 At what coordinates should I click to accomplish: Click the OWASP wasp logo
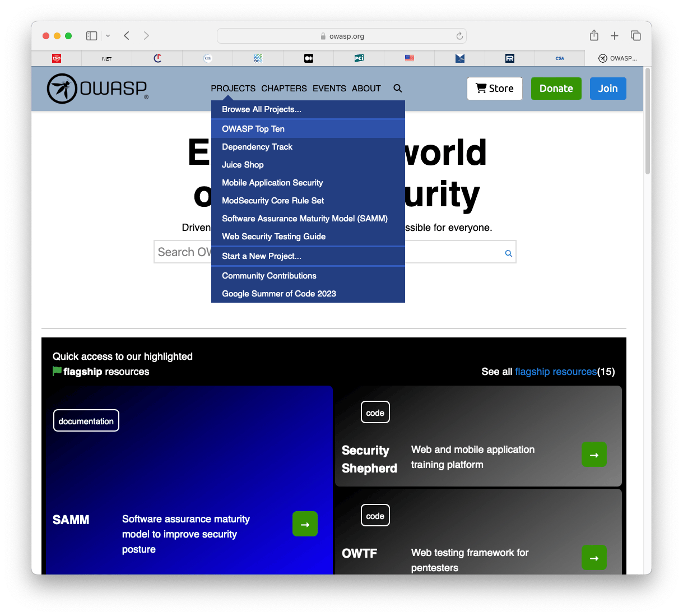[97, 89]
